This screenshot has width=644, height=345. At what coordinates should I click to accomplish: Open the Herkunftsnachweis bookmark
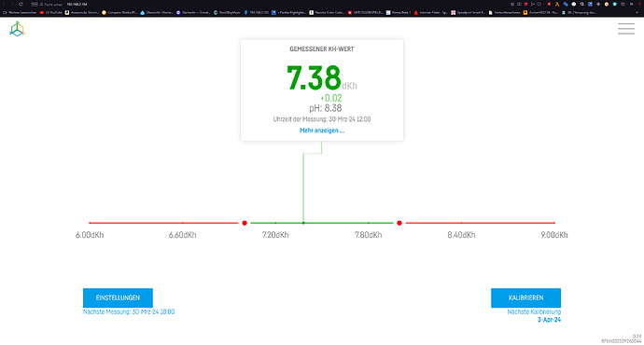coord(505,13)
